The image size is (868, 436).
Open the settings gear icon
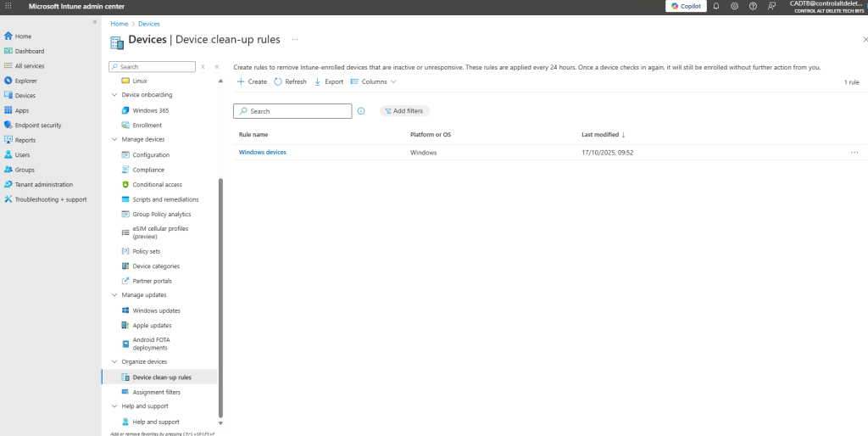(734, 6)
